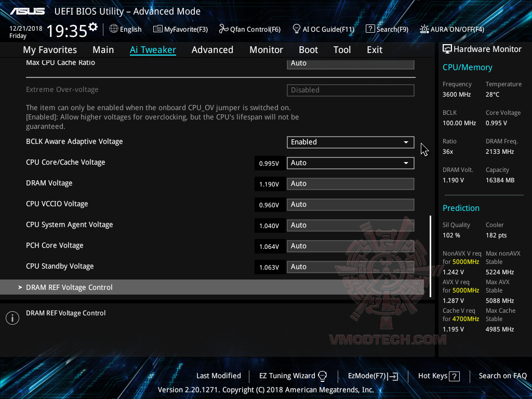Launch the AI OC Guide

click(x=323, y=29)
